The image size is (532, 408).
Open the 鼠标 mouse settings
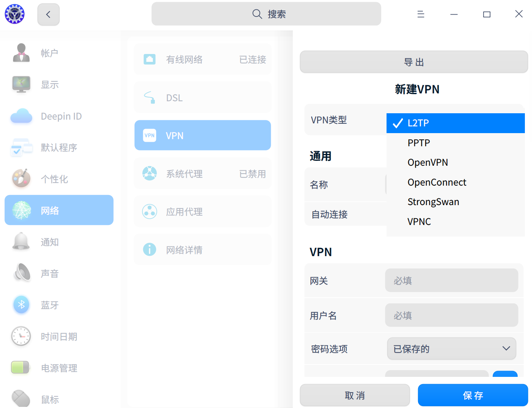point(59,398)
